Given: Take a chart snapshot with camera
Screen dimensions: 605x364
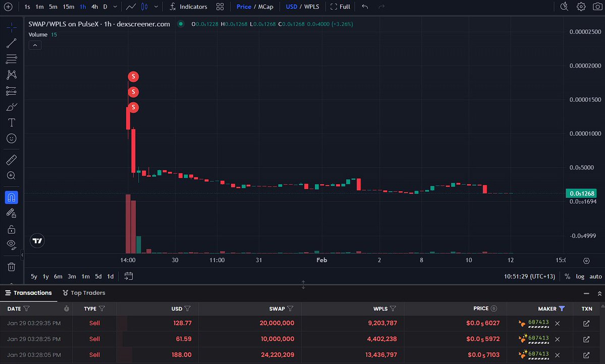Looking at the screenshot, I should pos(597,7).
